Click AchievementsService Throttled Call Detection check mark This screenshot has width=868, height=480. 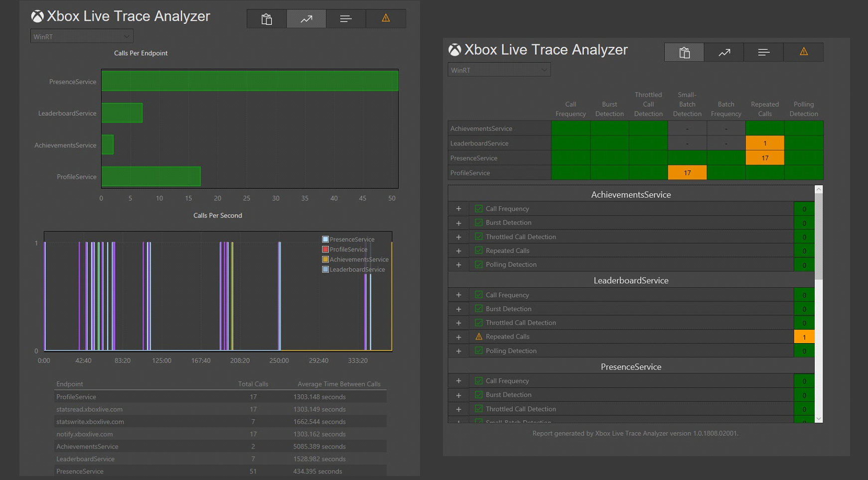coord(479,237)
